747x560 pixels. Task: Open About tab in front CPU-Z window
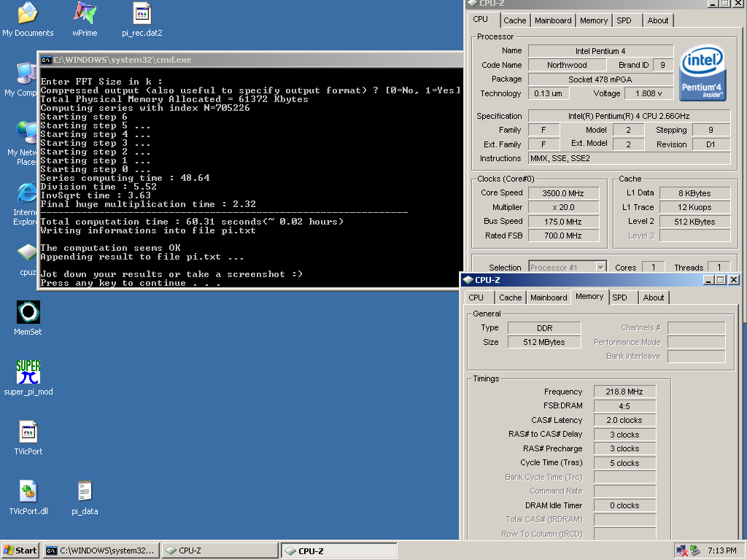tap(653, 297)
